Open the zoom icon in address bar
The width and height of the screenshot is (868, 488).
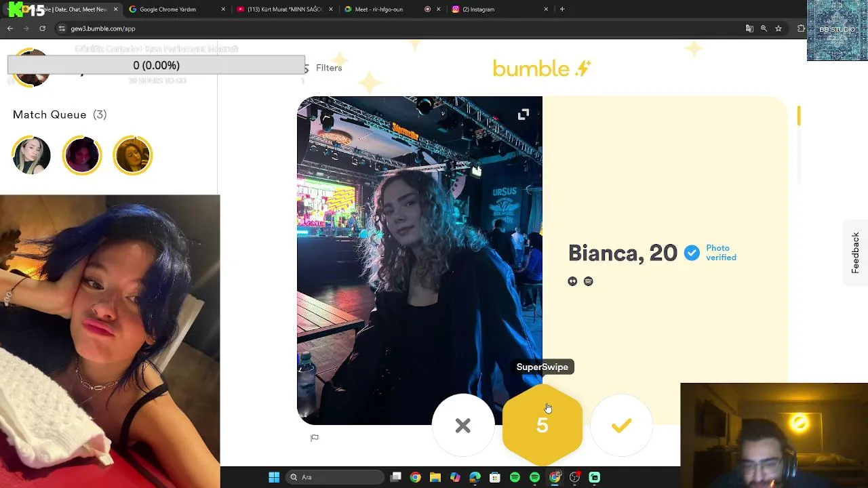click(764, 28)
